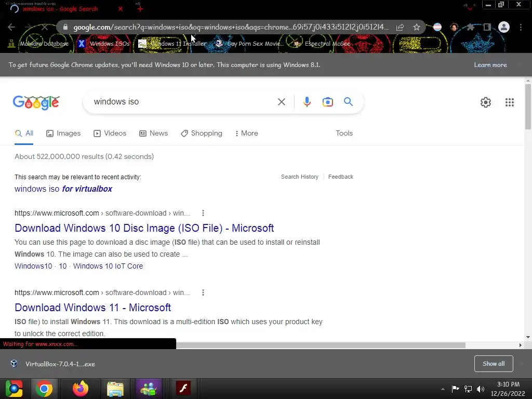Click the volume speaker tray icon
Image resolution: width=532 pixels, height=399 pixels.
(x=481, y=389)
